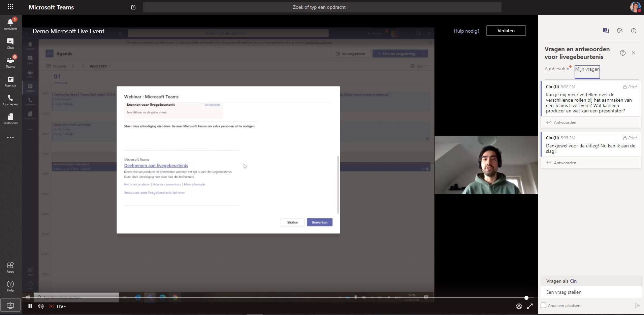Click the Verlaten button
Screen dimensions: 644x315
pyautogui.click(x=506, y=31)
